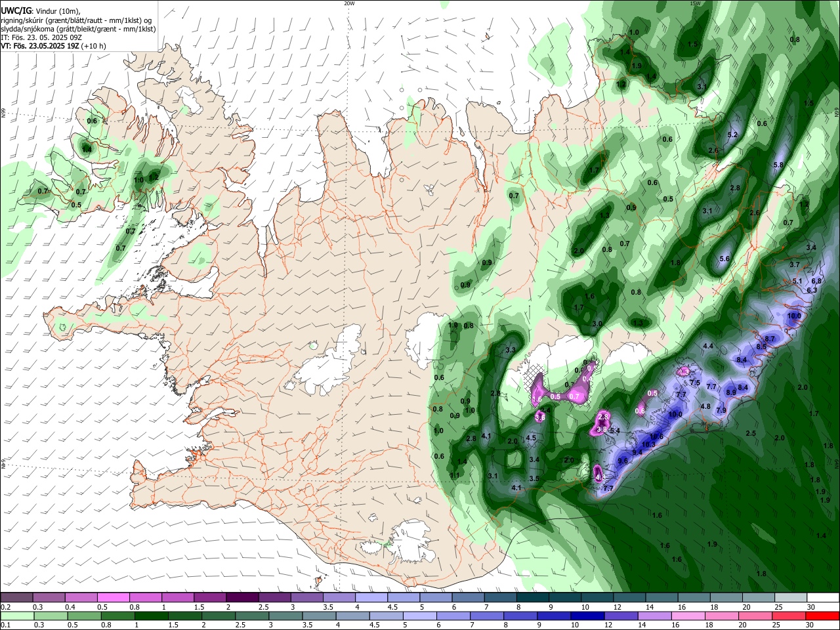
Task: Click the "6.8" value near the east coast
Action: 816,281
